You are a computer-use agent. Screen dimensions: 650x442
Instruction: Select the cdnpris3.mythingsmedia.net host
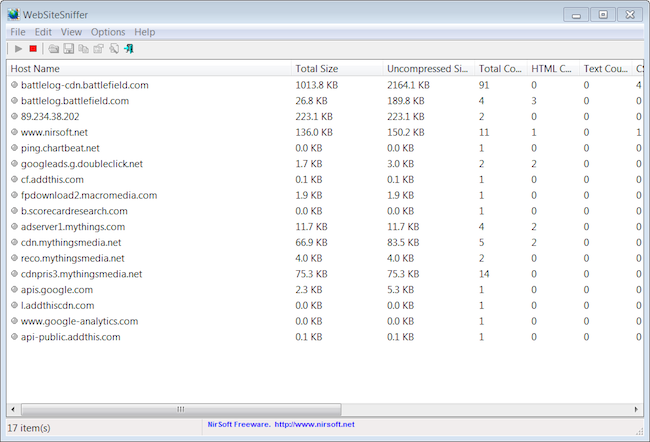81,274
